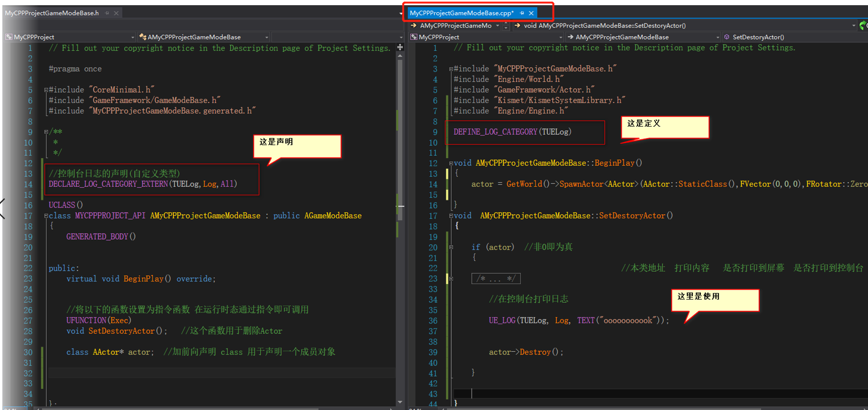868x410 pixels.
Task: Click on #pragma once line
Action: [75, 69]
